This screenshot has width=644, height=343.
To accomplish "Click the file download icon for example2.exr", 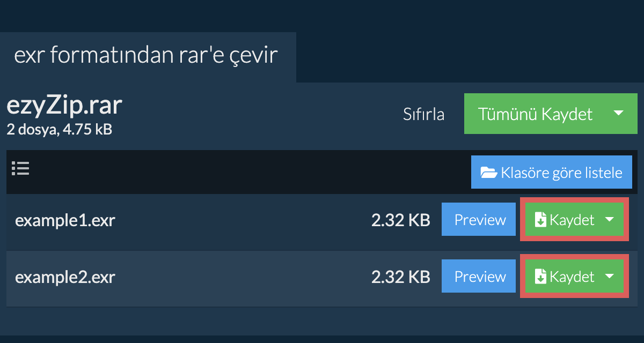I will pos(540,277).
